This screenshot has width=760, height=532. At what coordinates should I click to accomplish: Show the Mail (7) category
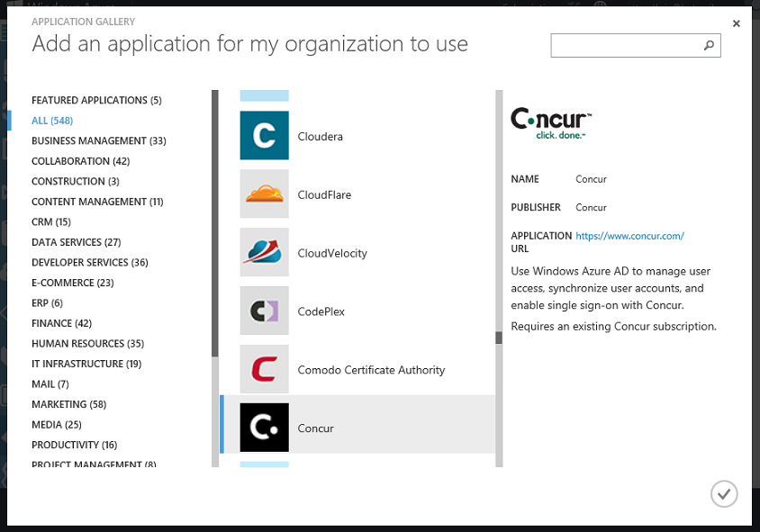[x=50, y=384]
